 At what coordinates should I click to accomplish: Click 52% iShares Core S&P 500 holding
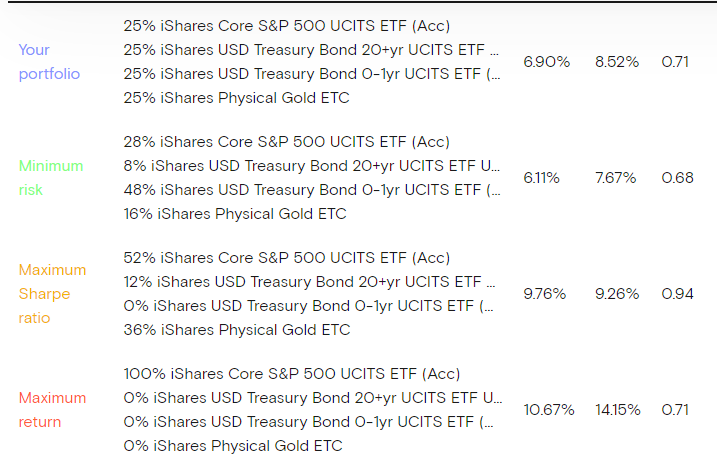(x=287, y=258)
